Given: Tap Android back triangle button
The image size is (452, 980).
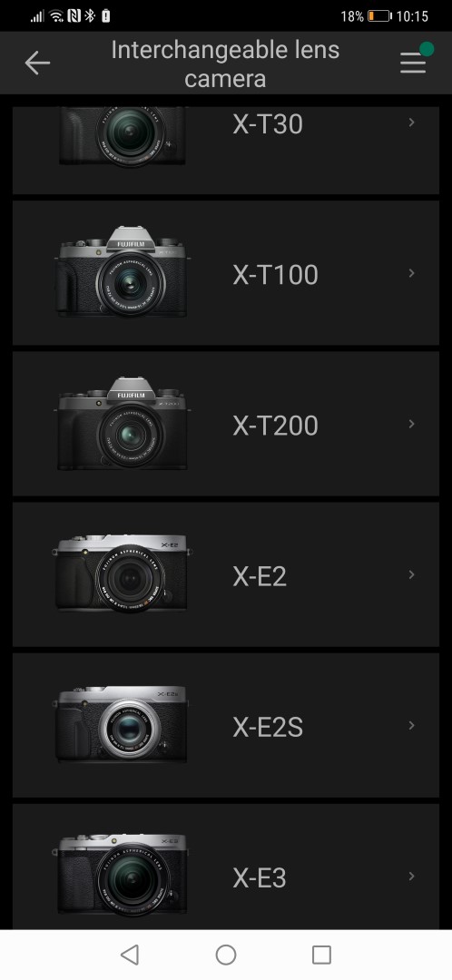Looking at the screenshot, I should click(130, 955).
